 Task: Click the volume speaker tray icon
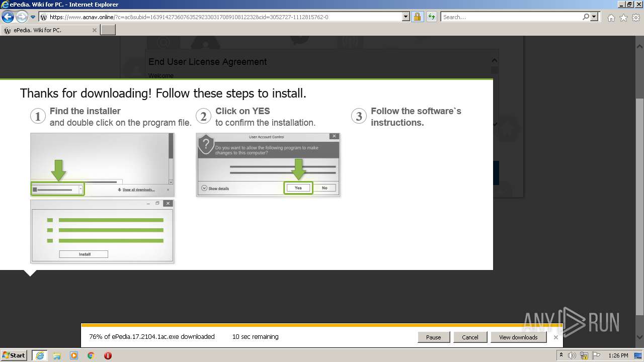tap(572, 355)
